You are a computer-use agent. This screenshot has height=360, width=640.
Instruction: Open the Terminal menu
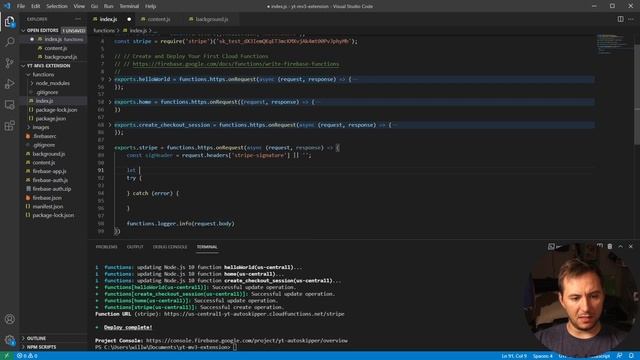[129, 6]
